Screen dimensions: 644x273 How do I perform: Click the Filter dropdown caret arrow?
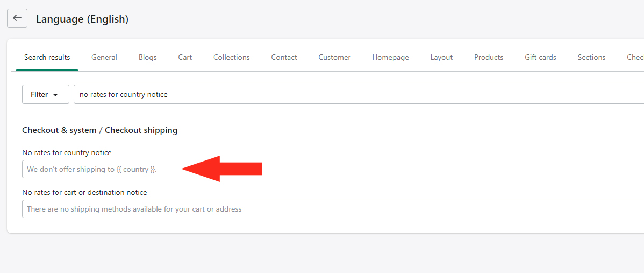55,95
